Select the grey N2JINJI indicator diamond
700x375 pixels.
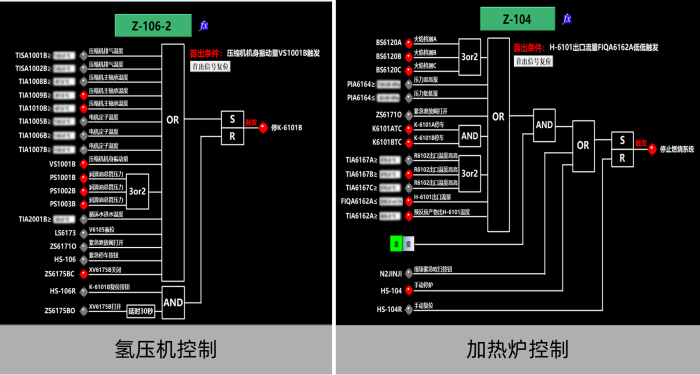408,273
